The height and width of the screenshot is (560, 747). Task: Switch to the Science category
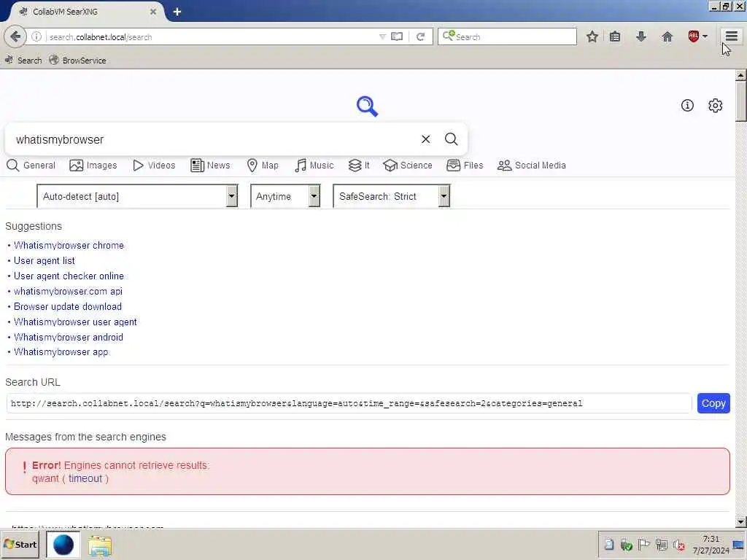click(408, 166)
